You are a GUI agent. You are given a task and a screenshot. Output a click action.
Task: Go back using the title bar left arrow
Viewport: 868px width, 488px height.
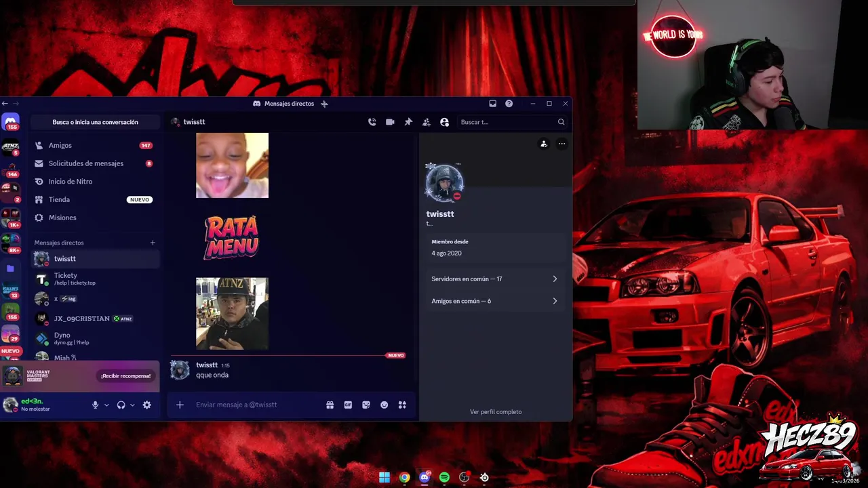[5, 104]
